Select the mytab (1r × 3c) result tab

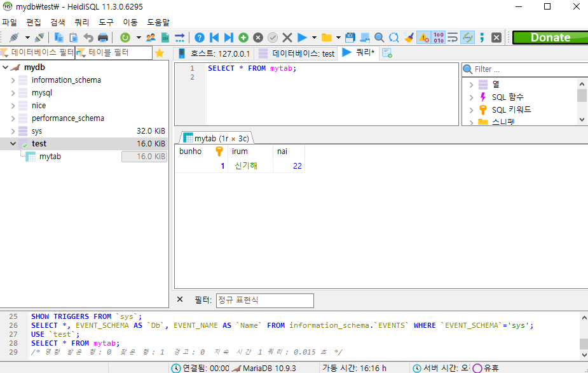tap(216, 139)
